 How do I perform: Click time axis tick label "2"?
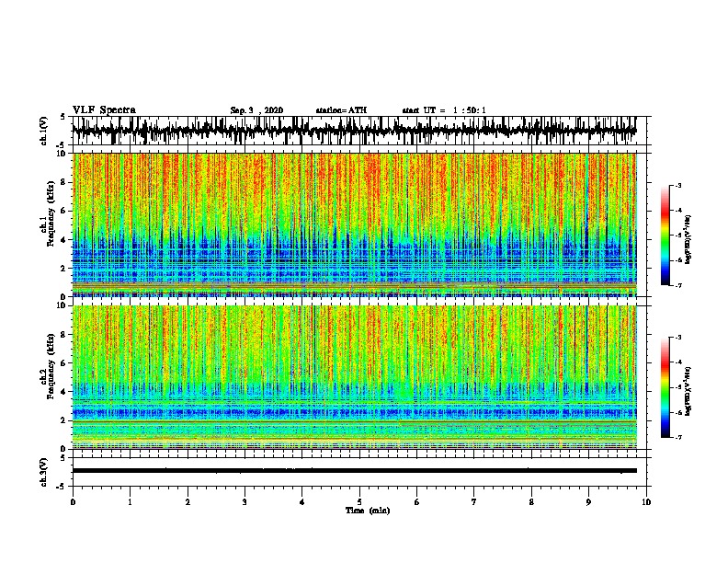pos(188,502)
